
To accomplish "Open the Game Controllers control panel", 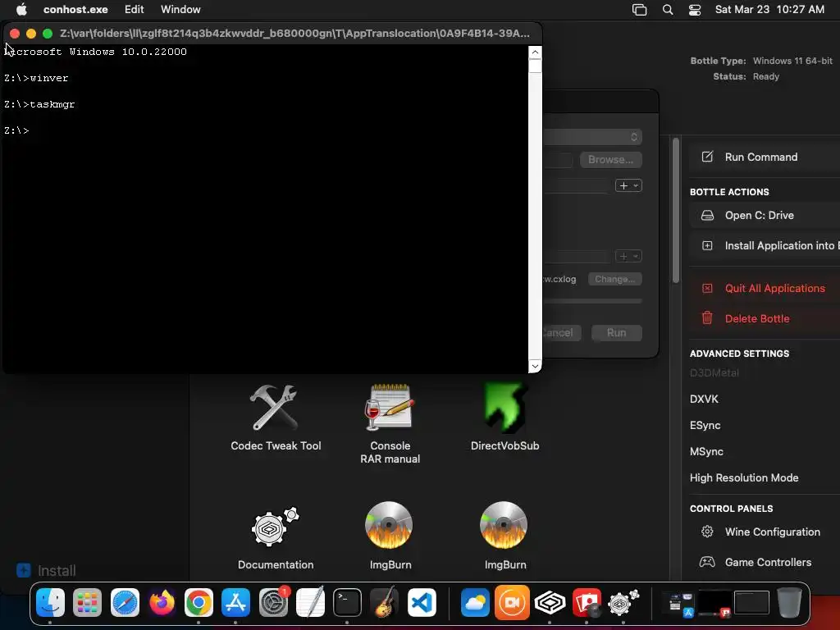I will click(765, 563).
